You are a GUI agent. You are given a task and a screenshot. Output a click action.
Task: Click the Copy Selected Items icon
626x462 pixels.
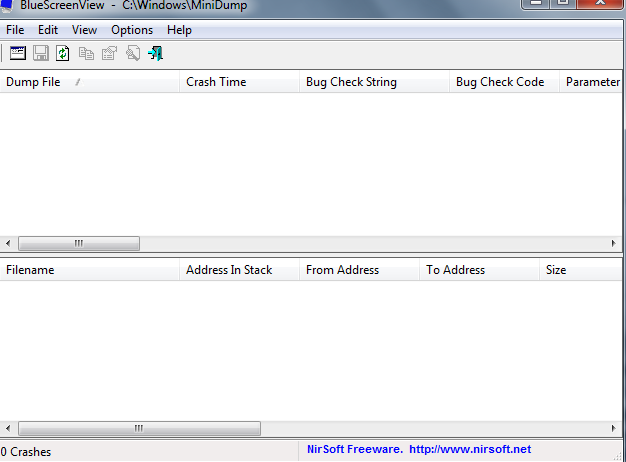[x=86, y=53]
